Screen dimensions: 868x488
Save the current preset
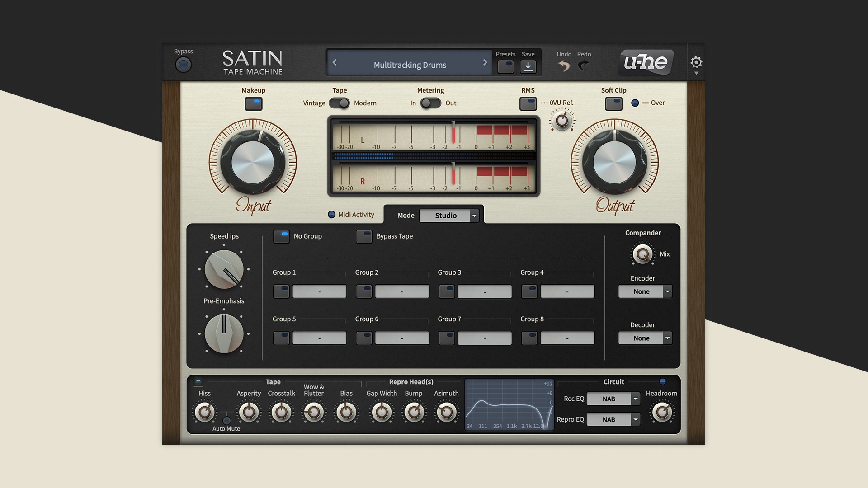(x=528, y=66)
